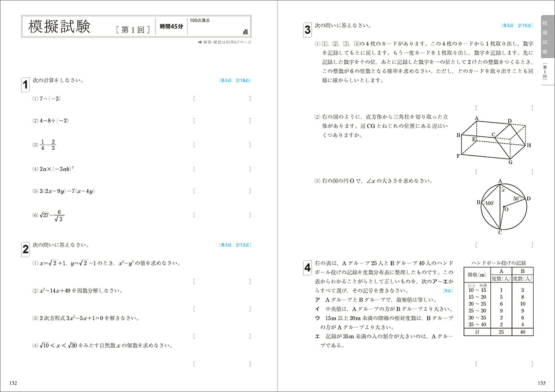This screenshot has width=555, height=392.
Task: Select the 各5点 計15点 scoring note
Action: [x=517, y=27]
